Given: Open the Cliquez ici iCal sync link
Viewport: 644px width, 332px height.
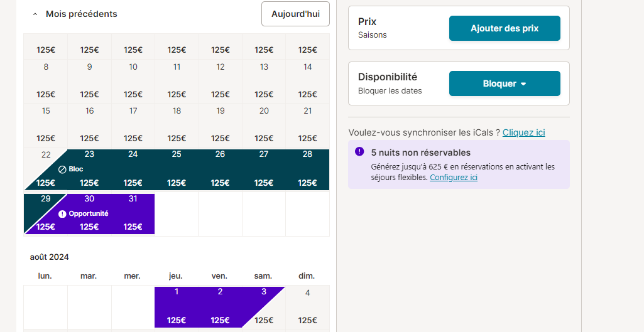Looking at the screenshot, I should (523, 132).
